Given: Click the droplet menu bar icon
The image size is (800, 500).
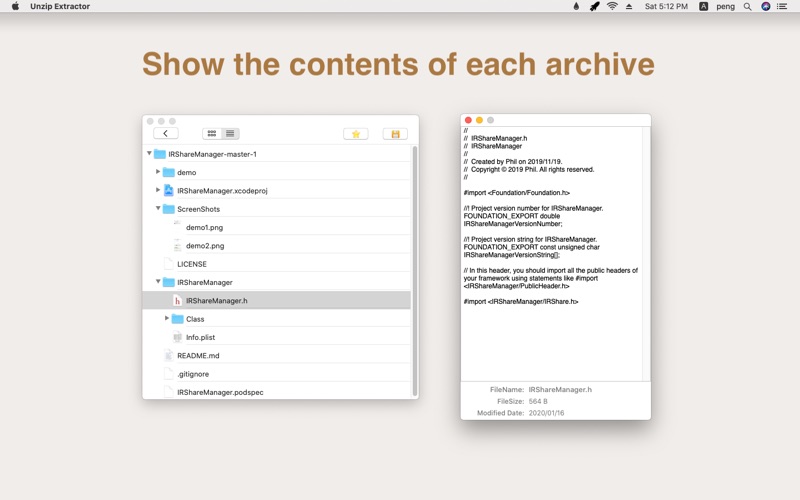Looking at the screenshot, I should (x=576, y=6).
